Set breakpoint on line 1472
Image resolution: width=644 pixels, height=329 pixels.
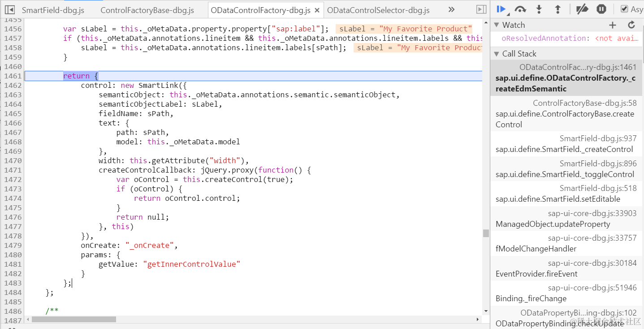point(13,180)
